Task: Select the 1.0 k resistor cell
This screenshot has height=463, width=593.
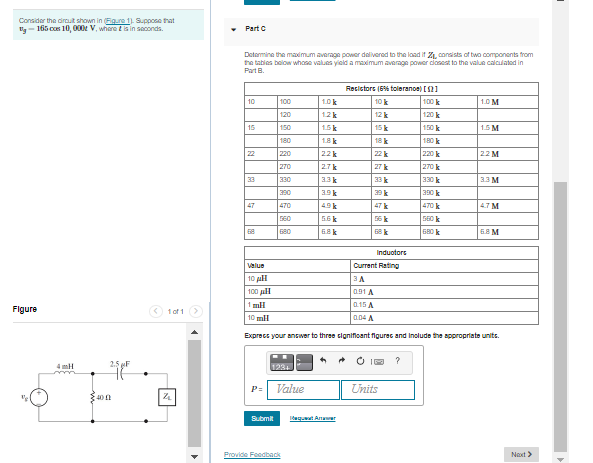Action: [345, 102]
